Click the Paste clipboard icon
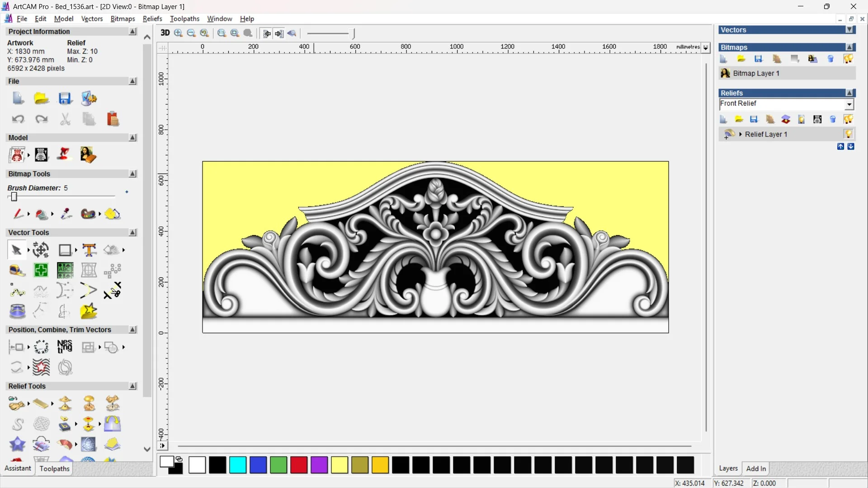Viewport: 868px width, 488px height. coord(113,119)
